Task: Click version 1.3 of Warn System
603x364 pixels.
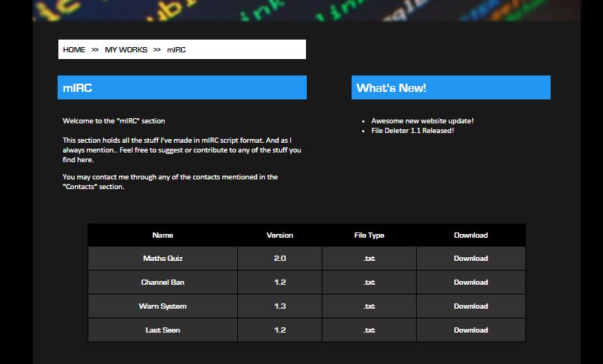Action: 280,306
